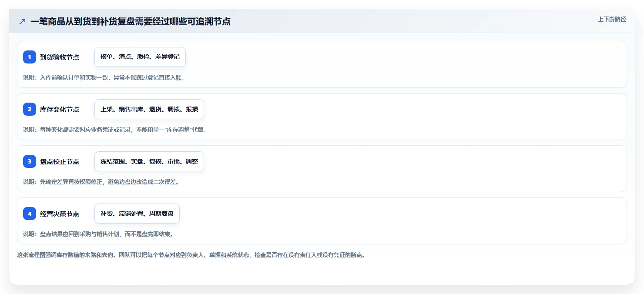The image size is (644, 294).
Task: Select the 库存变化节点 heading
Action: point(60,109)
